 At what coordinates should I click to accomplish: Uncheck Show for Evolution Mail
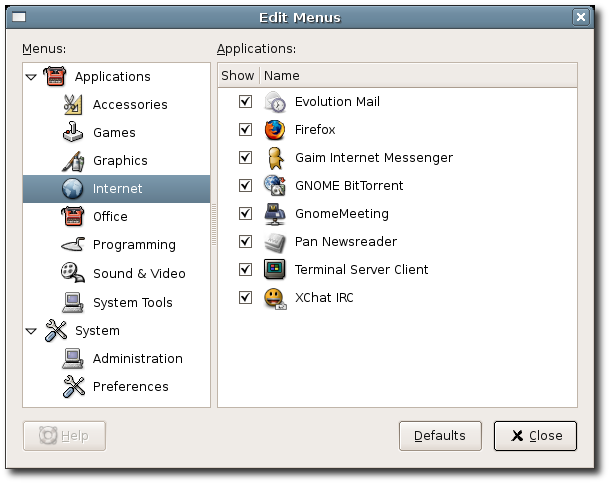pos(245,102)
